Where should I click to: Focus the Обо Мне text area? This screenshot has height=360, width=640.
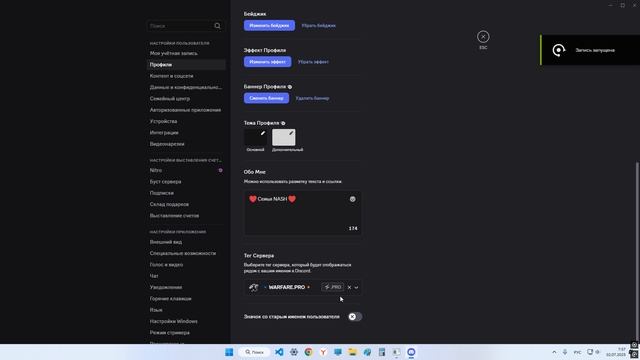click(302, 213)
